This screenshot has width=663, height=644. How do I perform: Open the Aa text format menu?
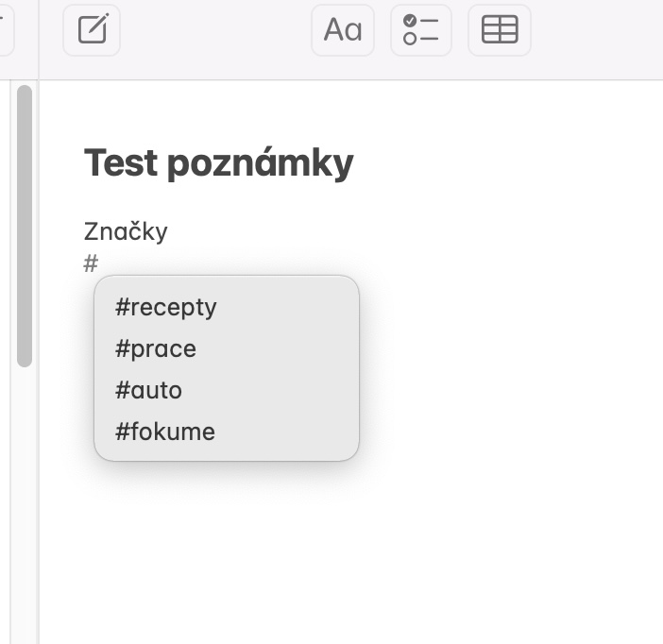[343, 30]
